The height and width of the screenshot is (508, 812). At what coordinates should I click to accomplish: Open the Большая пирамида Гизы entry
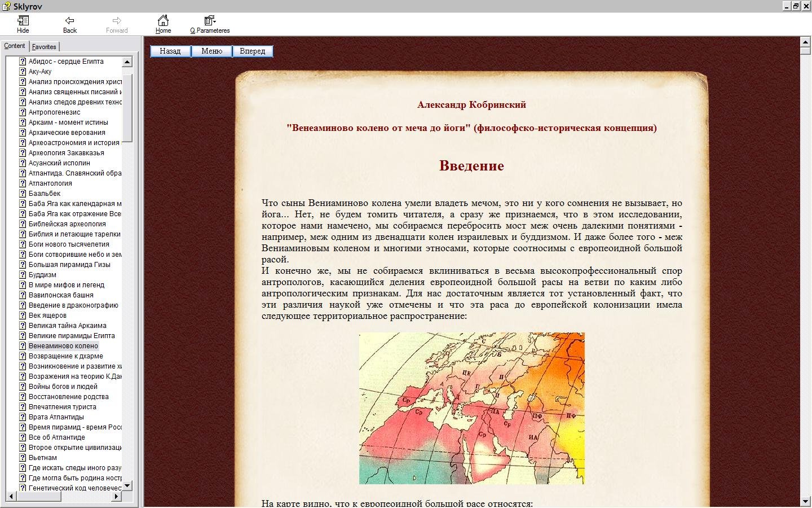pyautogui.click(x=69, y=265)
